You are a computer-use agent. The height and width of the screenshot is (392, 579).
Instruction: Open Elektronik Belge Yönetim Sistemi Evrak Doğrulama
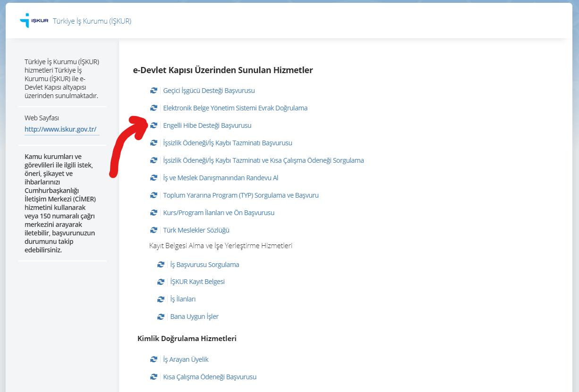[x=235, y=108]
